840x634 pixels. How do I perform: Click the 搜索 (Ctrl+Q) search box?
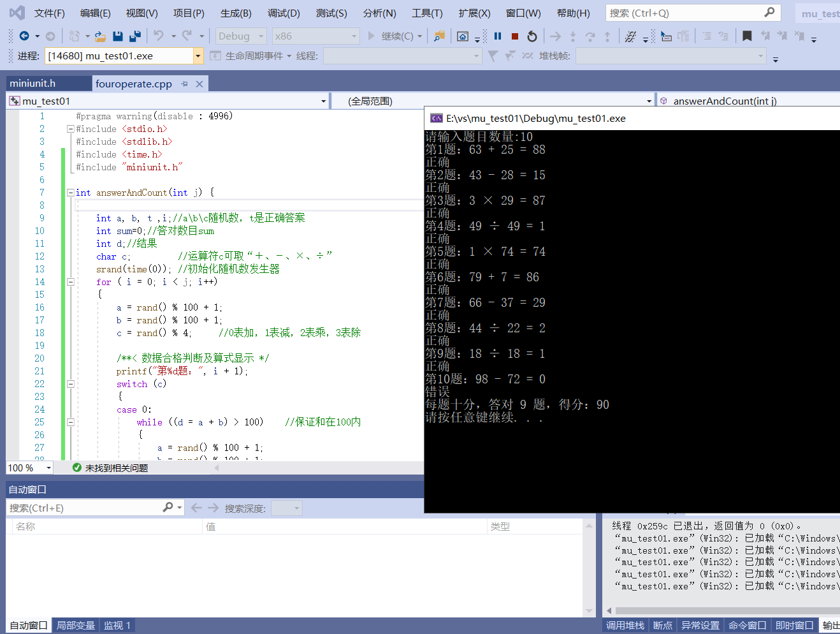point(685,13)
